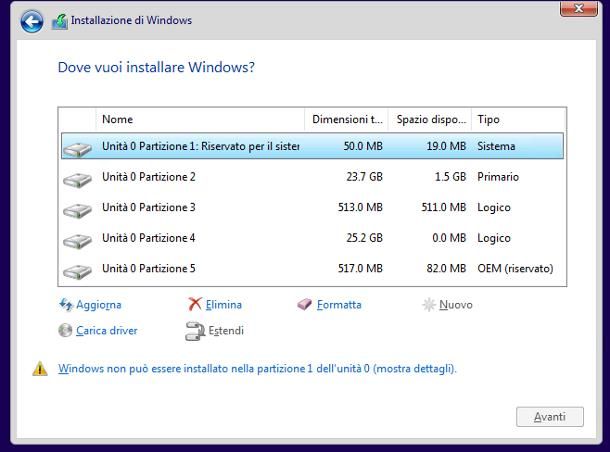
Task: Click the Aggiorna refresh icon
Action: tap(66, 305)
